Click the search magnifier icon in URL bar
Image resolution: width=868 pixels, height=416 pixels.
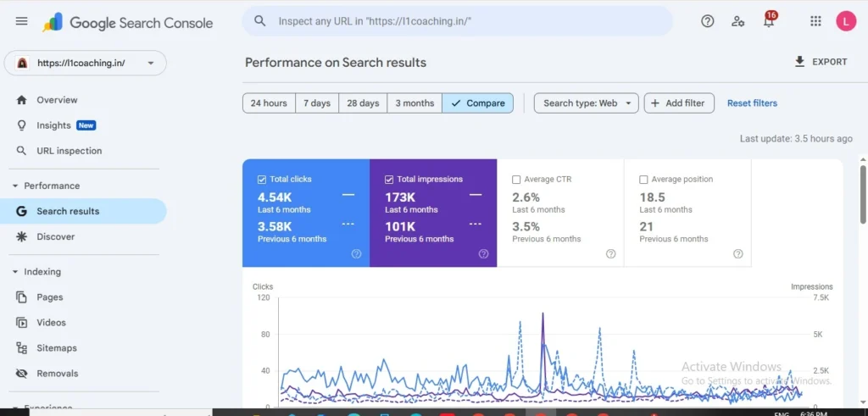click(259, 21)
